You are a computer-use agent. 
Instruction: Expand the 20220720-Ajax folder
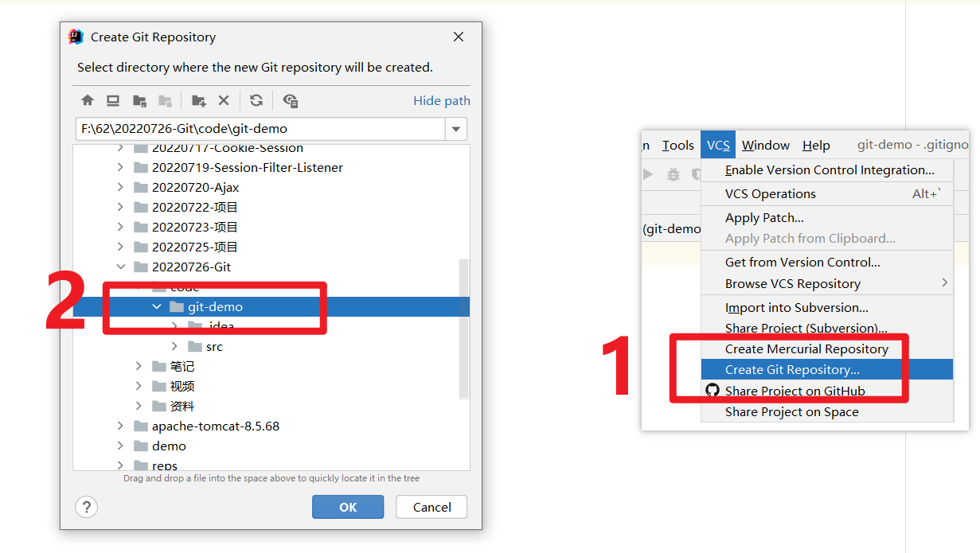tap(120, 187)
